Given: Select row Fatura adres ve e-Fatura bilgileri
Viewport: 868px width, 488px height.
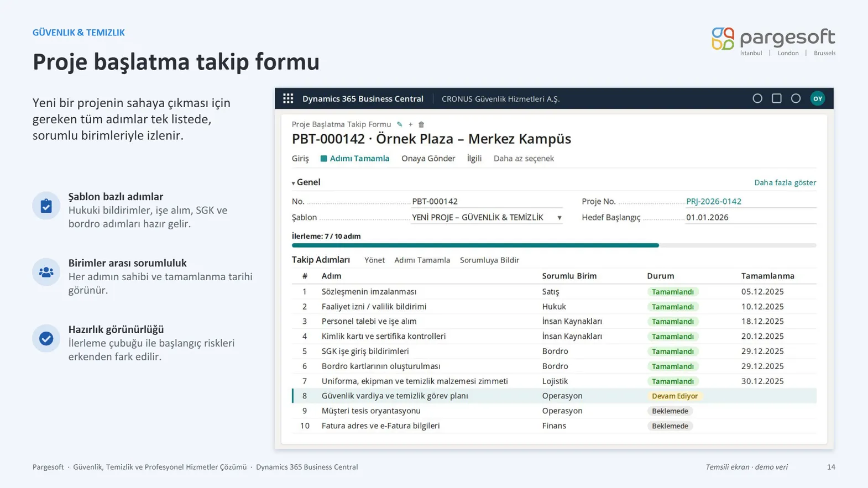Looking at the screenshot, I should [x=554, y=426].
